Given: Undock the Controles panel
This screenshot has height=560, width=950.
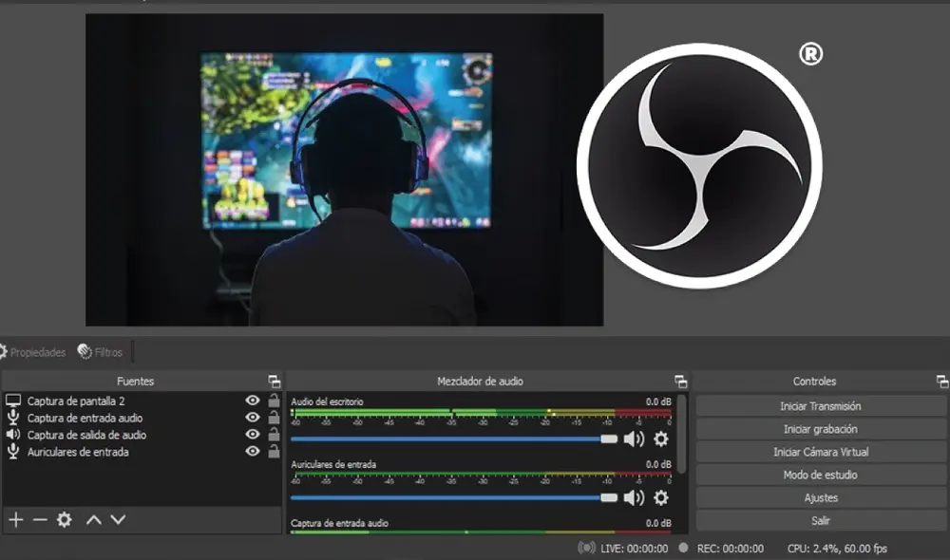Looking at the screenshot, I should pos(941,382).
